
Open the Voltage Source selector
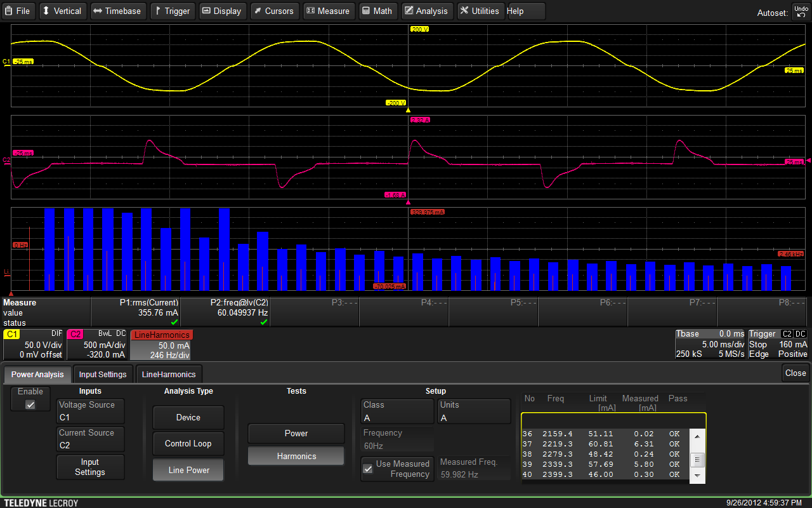[x=90, y=411]
